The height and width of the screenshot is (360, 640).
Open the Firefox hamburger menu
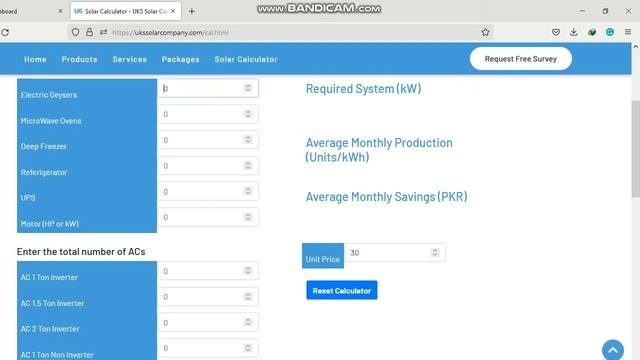628,32
